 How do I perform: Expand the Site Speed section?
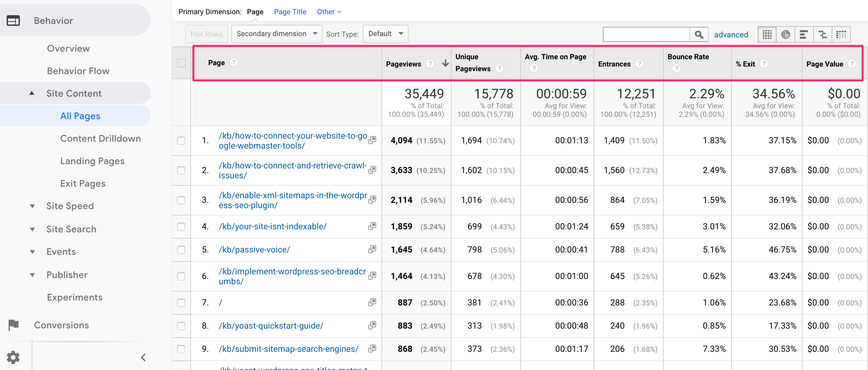tap(70, 206)
